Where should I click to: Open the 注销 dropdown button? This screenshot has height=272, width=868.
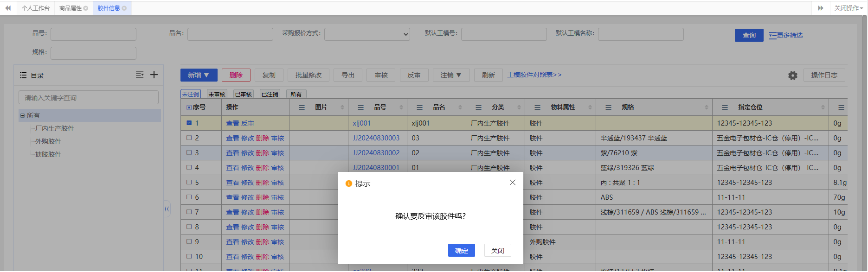pos(451,75)
